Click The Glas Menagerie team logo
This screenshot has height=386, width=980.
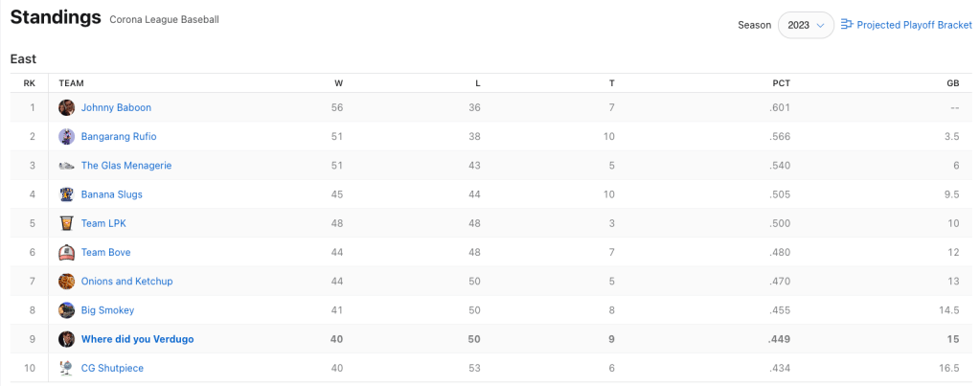[x=66, y=166]
